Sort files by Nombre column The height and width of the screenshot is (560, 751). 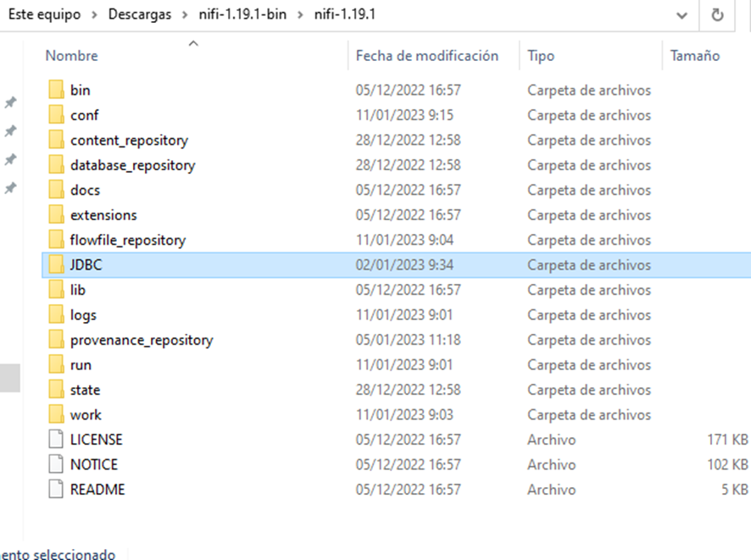point(71,56)
